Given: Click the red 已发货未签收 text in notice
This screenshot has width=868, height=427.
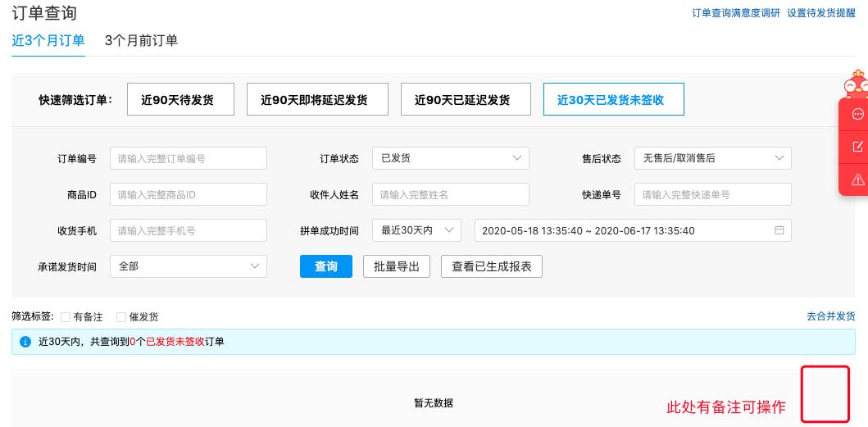Looking at the screenshot, I should [x=175, y=342].
